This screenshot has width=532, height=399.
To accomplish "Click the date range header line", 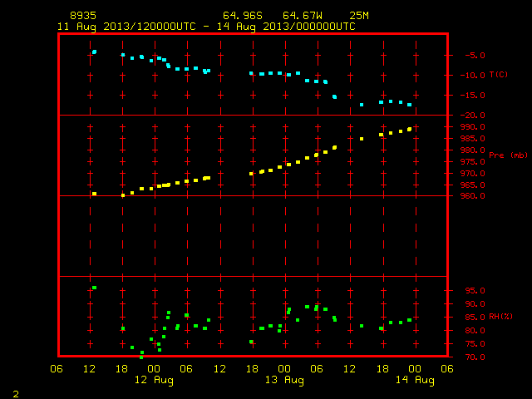I will tap(206, 27).
